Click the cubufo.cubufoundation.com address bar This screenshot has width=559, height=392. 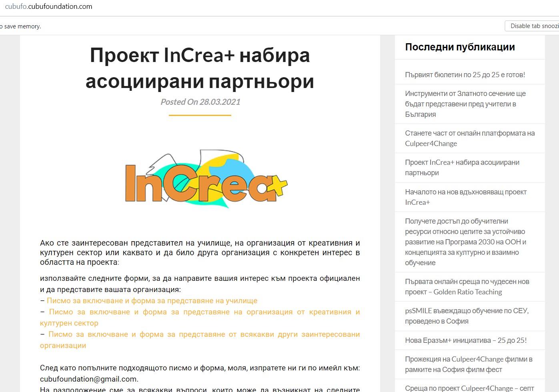48,6
